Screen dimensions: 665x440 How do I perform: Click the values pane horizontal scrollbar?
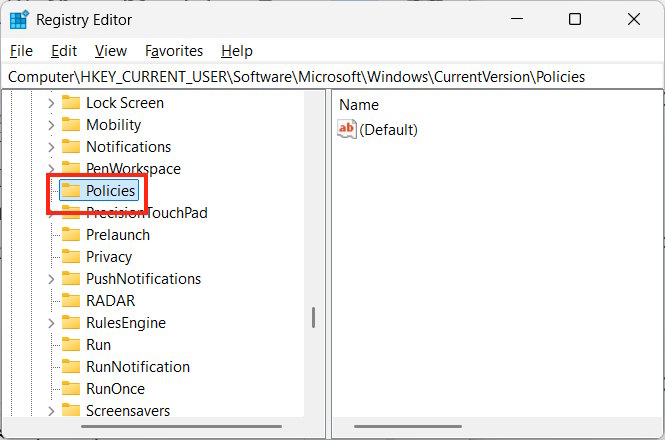click(408, 426)
